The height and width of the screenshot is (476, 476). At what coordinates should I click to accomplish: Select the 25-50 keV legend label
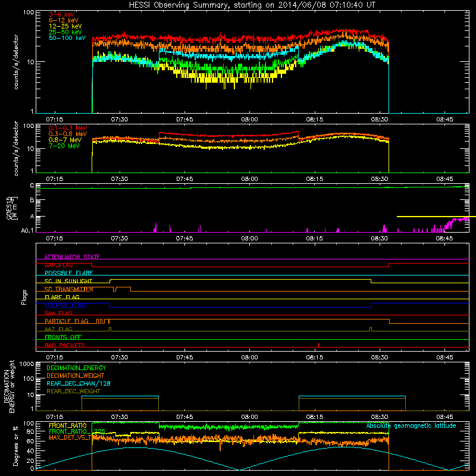pyautogui.click(x=65, y=32)
